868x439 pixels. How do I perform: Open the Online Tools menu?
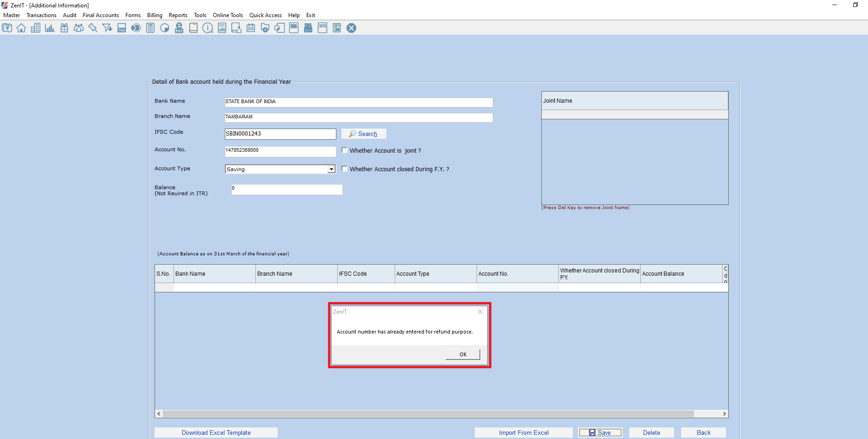(228, 15)
